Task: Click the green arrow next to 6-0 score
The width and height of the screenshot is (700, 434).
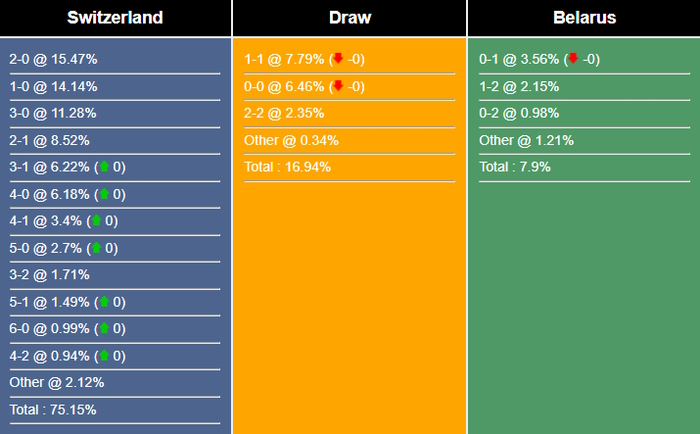Action: coord(104,329)
